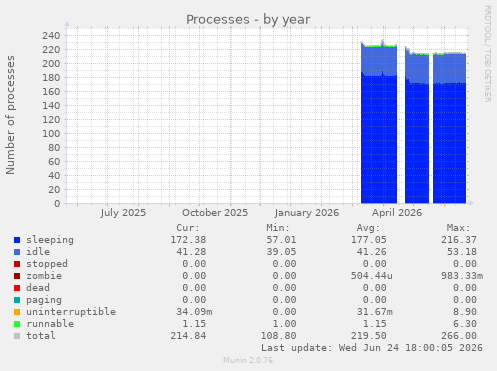The image size is (497, 371).
Task: Click idle current value 41.28
Action: coord(191,252)
